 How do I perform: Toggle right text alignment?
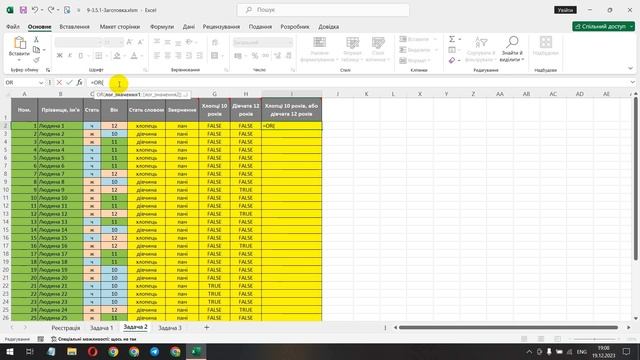pos(178,56)
